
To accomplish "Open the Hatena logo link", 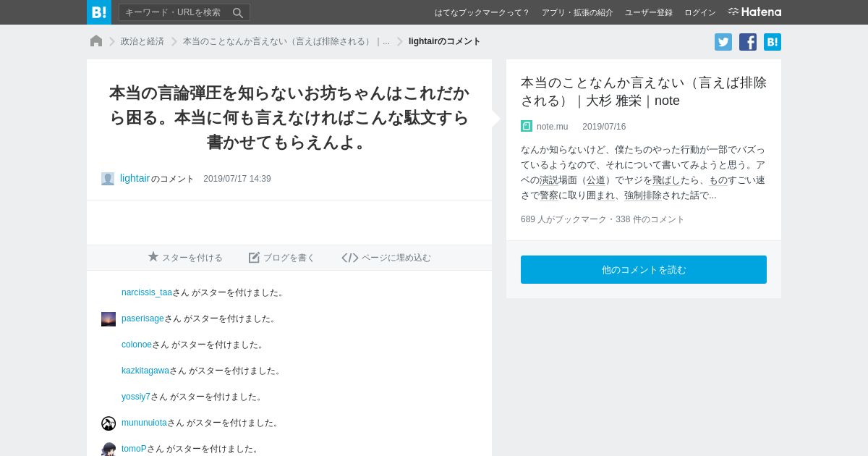I will [x=754, y=12].
